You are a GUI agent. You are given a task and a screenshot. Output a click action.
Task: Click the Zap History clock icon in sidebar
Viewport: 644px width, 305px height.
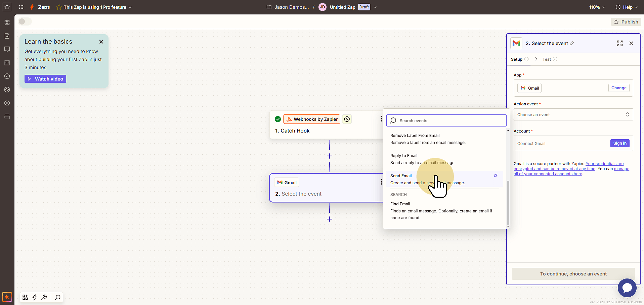pos(7,76)
